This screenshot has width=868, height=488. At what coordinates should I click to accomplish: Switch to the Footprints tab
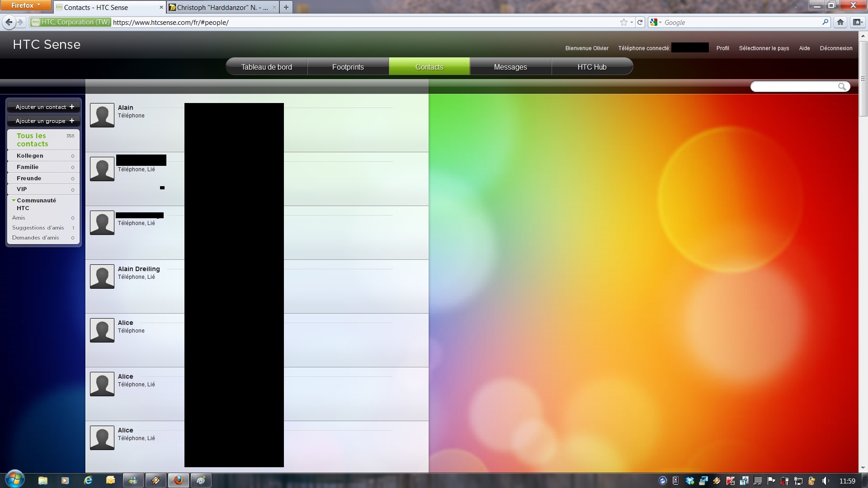pos(348,67)
